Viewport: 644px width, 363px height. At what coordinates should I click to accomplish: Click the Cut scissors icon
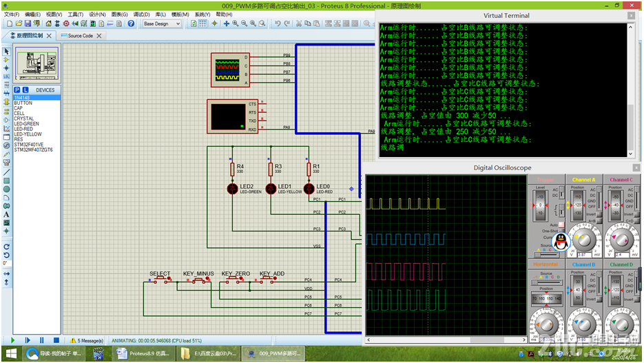point(299,24)
